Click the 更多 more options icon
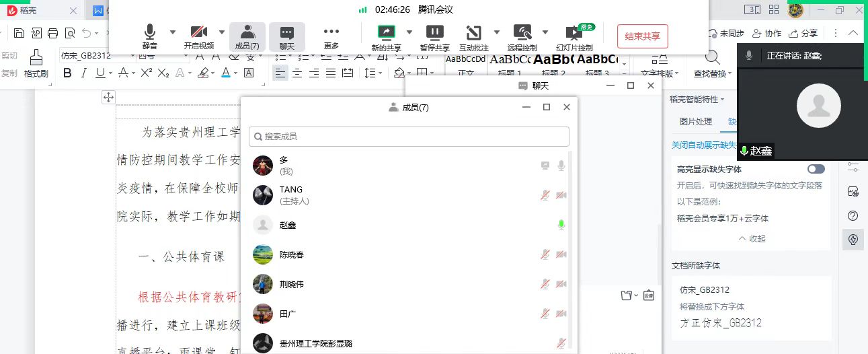Screen dimensions: 868x354 331,36
